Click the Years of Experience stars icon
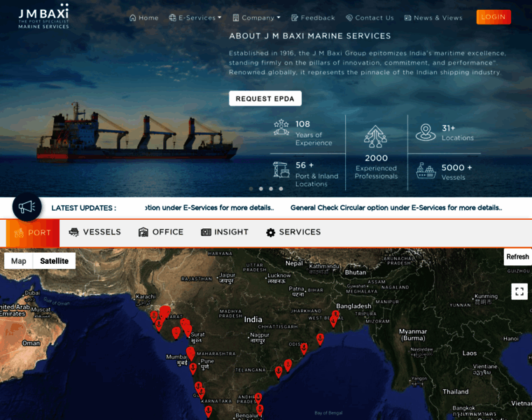Viewport: 532px width, 420px height. 281,127
